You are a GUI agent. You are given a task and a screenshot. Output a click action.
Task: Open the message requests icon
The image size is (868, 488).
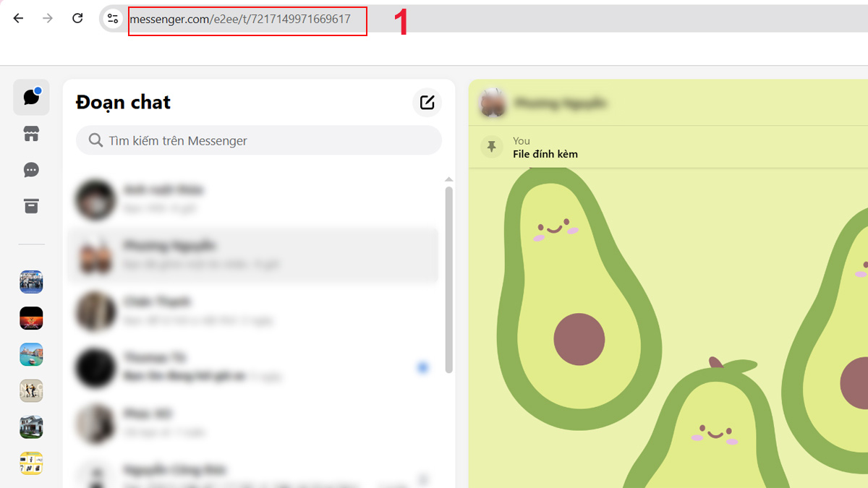coord(30,170)
